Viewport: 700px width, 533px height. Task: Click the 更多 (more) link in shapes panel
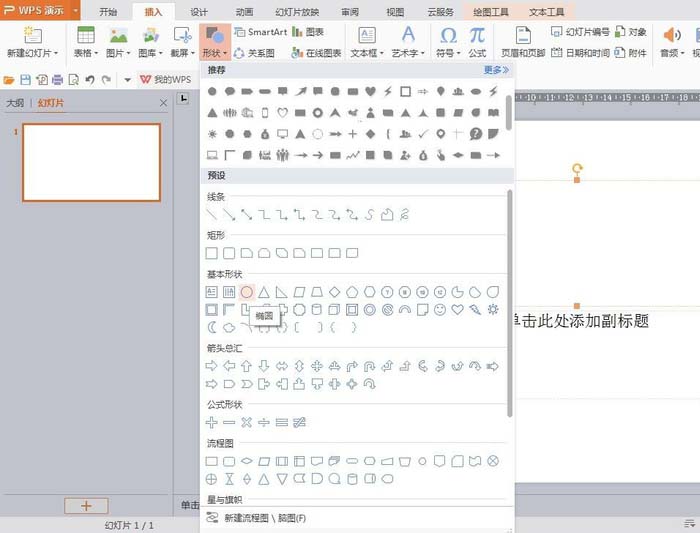(496, 70)
